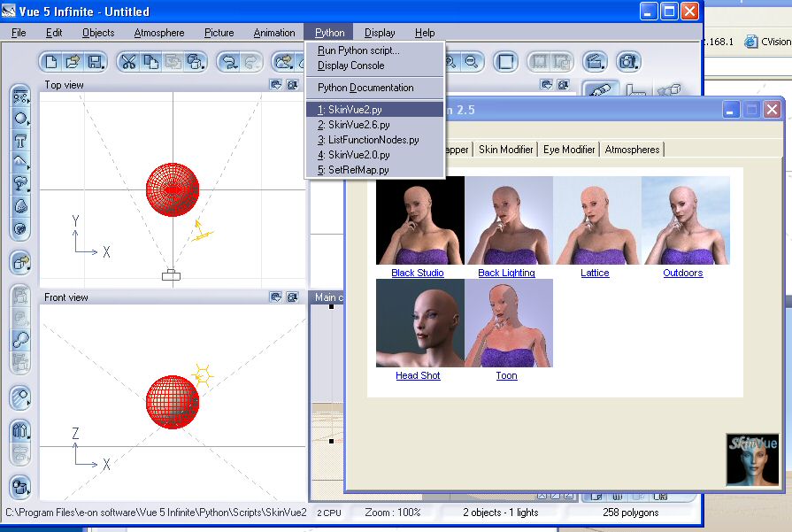The image size is (792, 532).
Task: Select the Outdoors preview thumbnail
Action: [686, 220]
